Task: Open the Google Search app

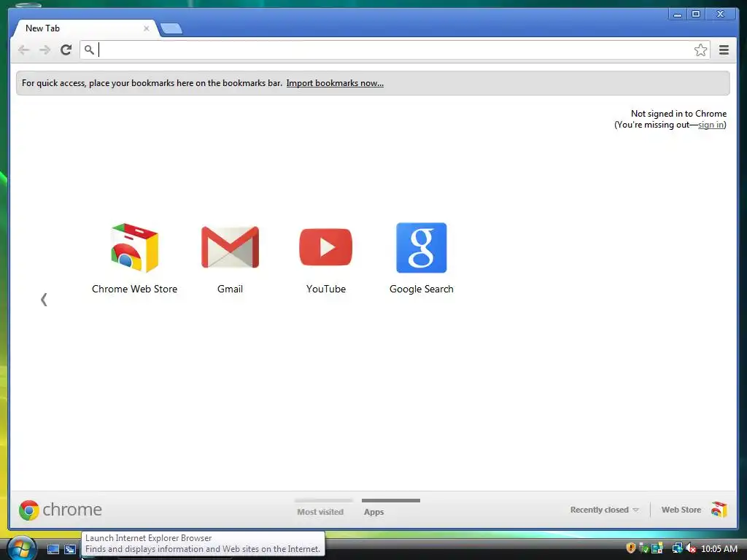Action: coord(422,248)
